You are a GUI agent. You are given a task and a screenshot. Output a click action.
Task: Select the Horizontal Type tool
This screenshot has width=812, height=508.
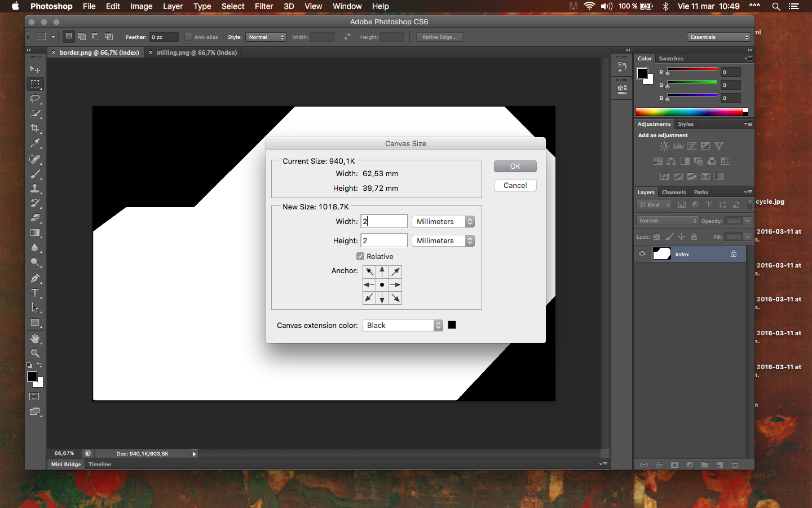click(35, 293)
